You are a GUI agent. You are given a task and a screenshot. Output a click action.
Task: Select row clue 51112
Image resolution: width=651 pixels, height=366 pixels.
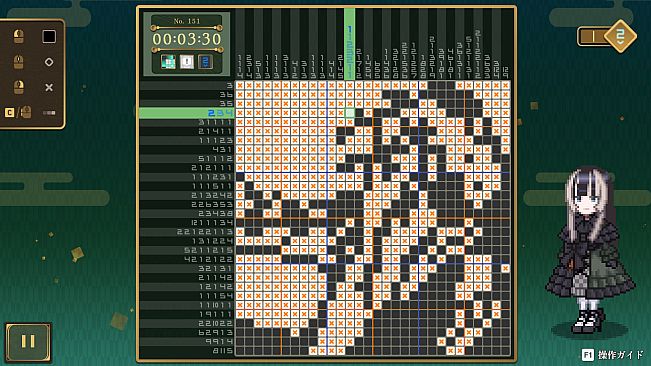click(x=187, y=159)
